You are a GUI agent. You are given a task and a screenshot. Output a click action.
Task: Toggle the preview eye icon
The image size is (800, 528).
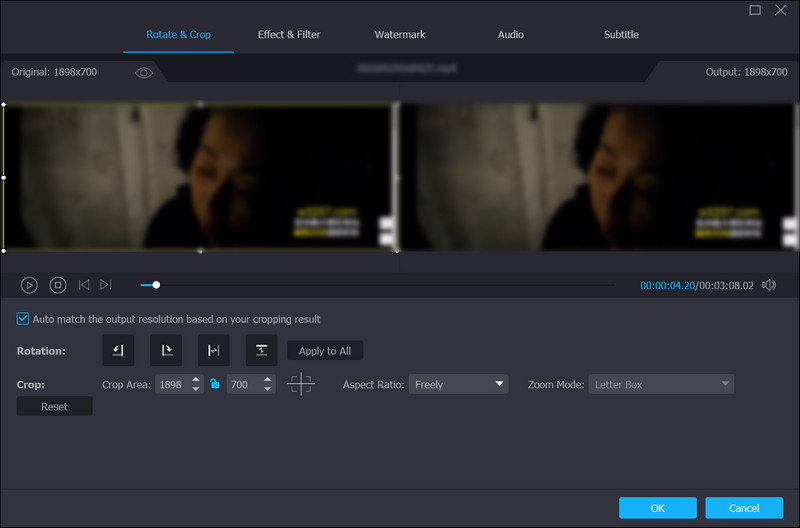pos(144,73)
